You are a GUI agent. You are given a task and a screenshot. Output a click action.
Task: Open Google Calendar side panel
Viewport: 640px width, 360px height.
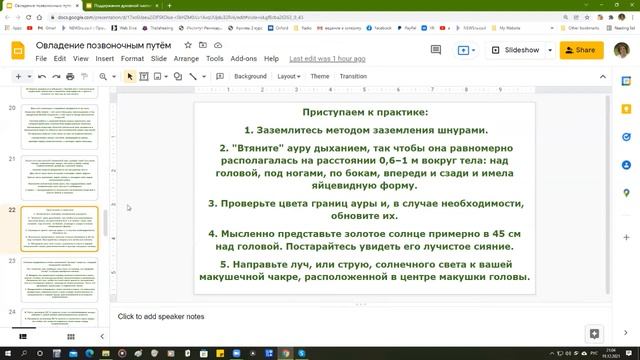pos(626,81)
